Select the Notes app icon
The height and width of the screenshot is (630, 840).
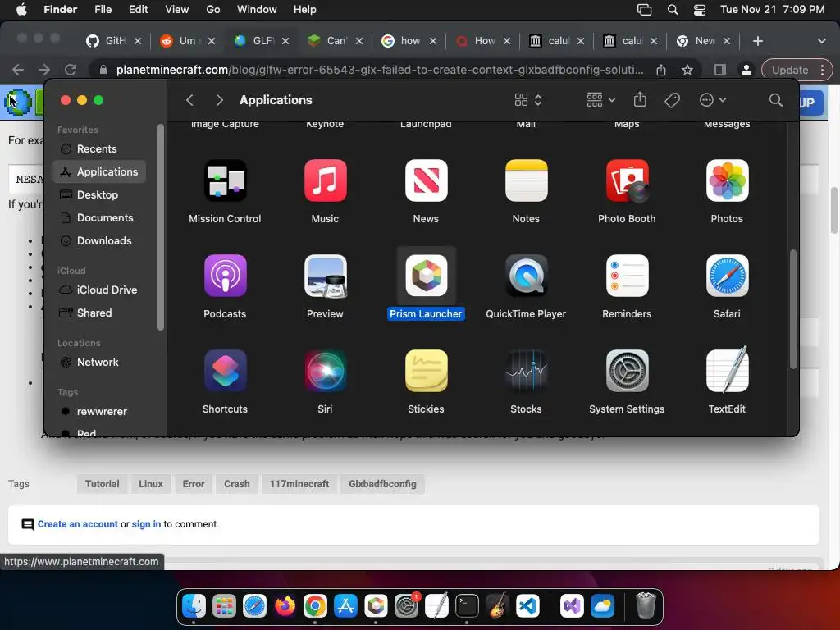pyautogui.click(x=526, y=180)
